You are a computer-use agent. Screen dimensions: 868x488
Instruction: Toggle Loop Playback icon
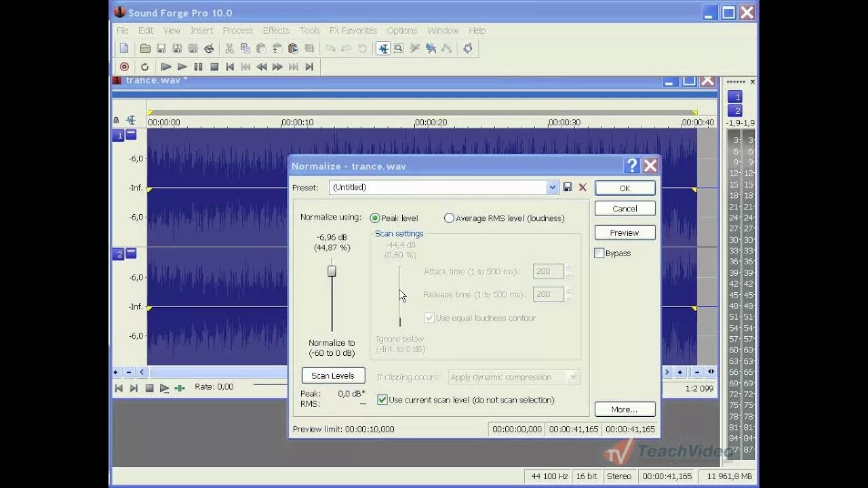tap(144, 66)
